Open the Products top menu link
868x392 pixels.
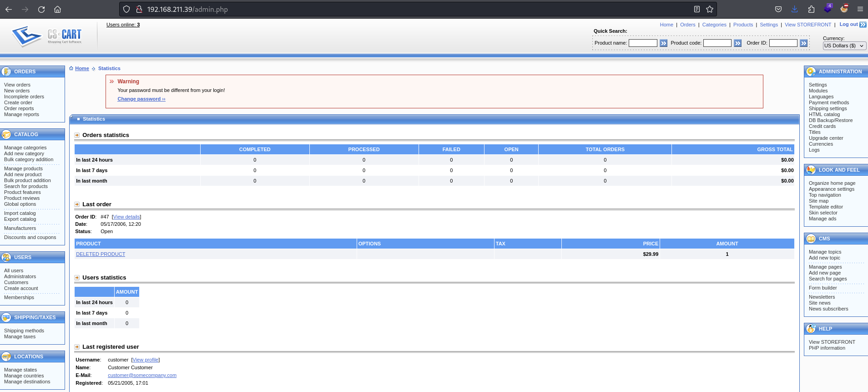tap(743, 25)
